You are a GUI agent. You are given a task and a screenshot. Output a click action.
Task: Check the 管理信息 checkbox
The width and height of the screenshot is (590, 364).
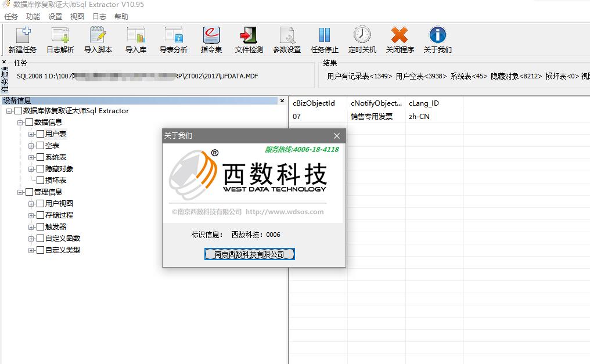(29, 192)
